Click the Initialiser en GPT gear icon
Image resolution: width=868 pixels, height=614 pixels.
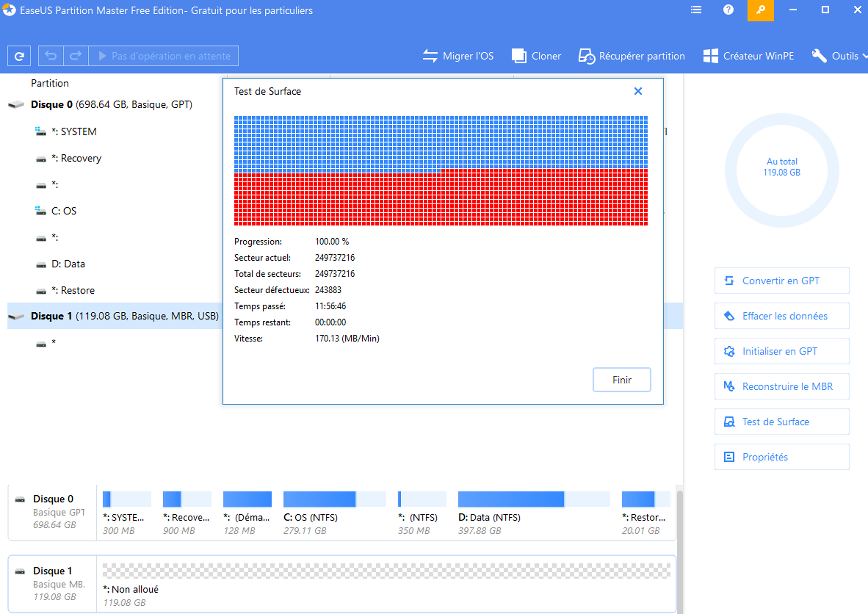pyautogui.click(x=729, y=351)
